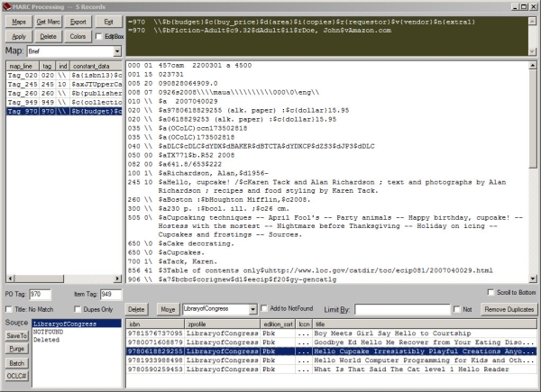Click the title column header
The image size is (541, 392).
425,324
